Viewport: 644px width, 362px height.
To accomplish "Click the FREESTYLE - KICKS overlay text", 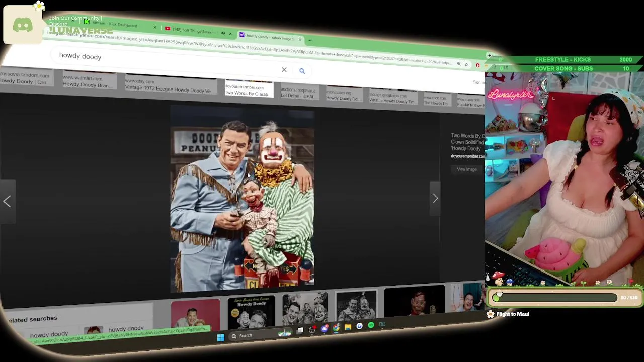I will (x=562, y=60).
